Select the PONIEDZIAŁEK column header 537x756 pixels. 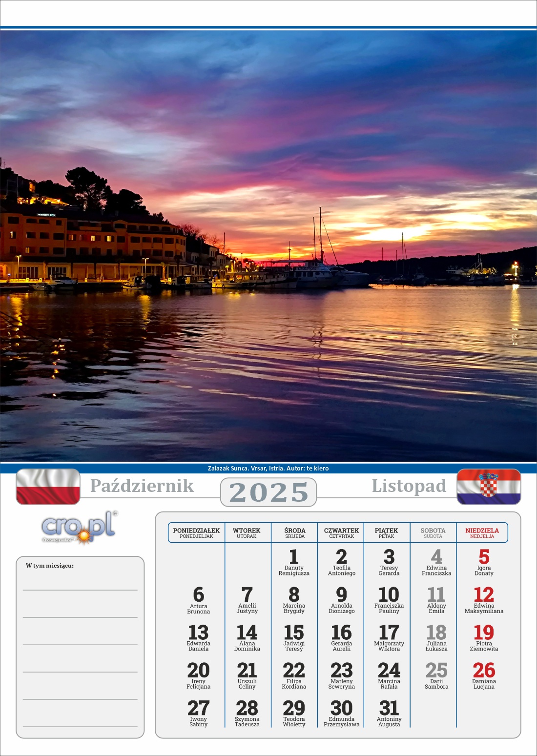(x=196, y=532)
